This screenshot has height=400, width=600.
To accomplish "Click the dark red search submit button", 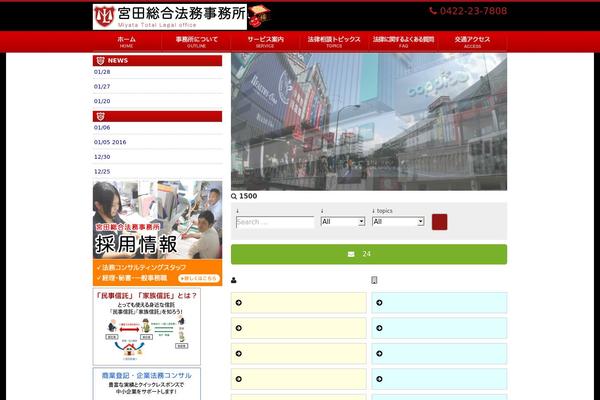I will [439, 222].
